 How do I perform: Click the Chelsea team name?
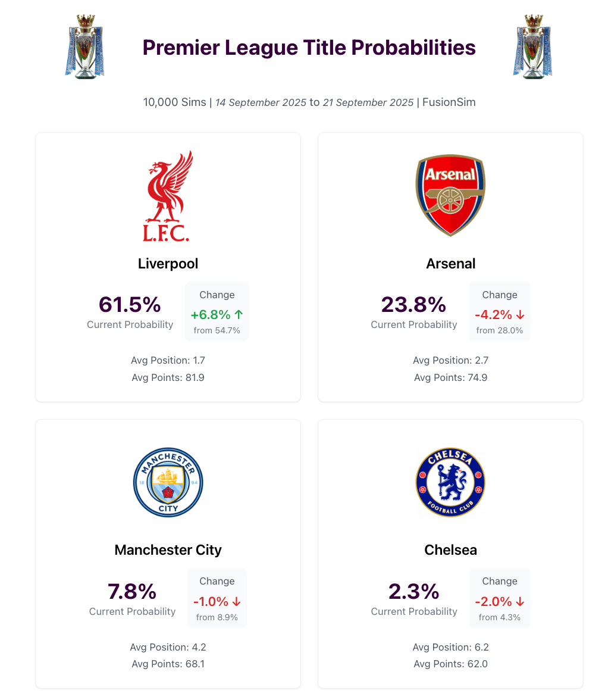(450, 549)
